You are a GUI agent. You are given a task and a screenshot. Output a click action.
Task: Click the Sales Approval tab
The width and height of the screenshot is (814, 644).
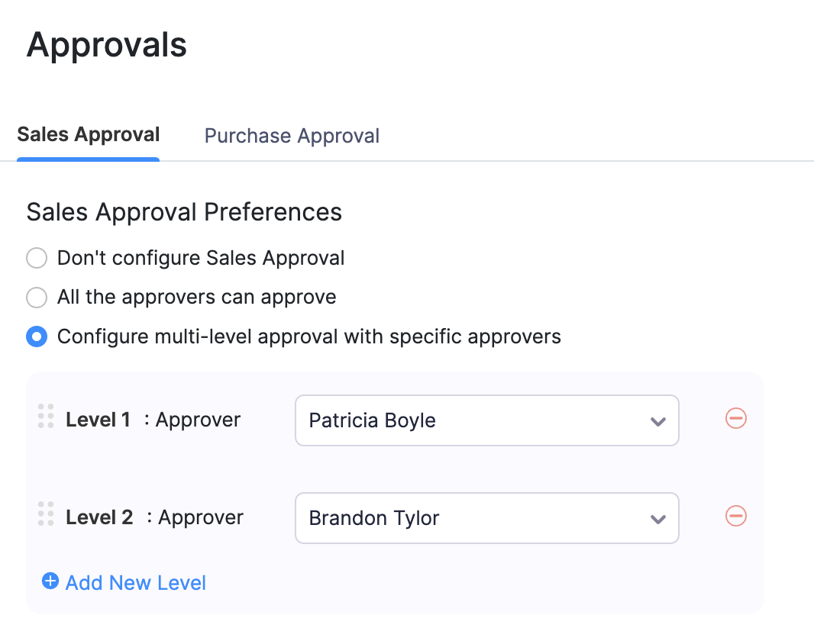click(x=88, y=134)
